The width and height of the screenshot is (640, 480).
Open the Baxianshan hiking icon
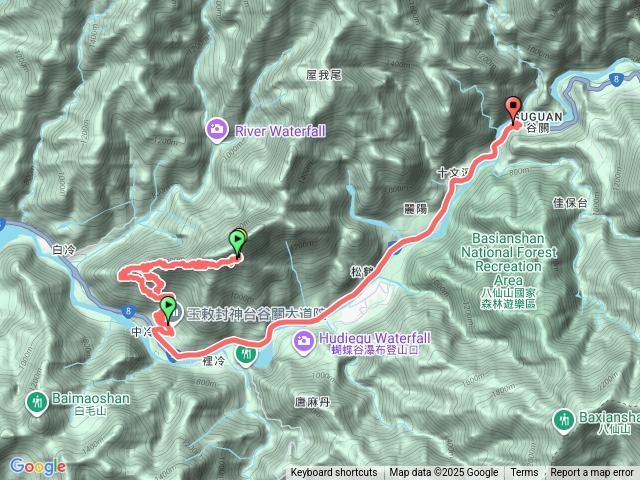pos(564,421)
